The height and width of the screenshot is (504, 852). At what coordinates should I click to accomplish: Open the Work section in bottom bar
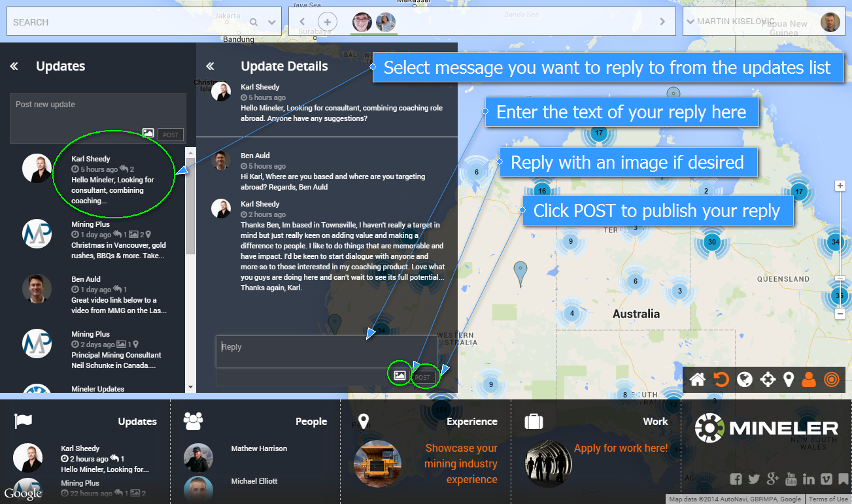(655, 422)
